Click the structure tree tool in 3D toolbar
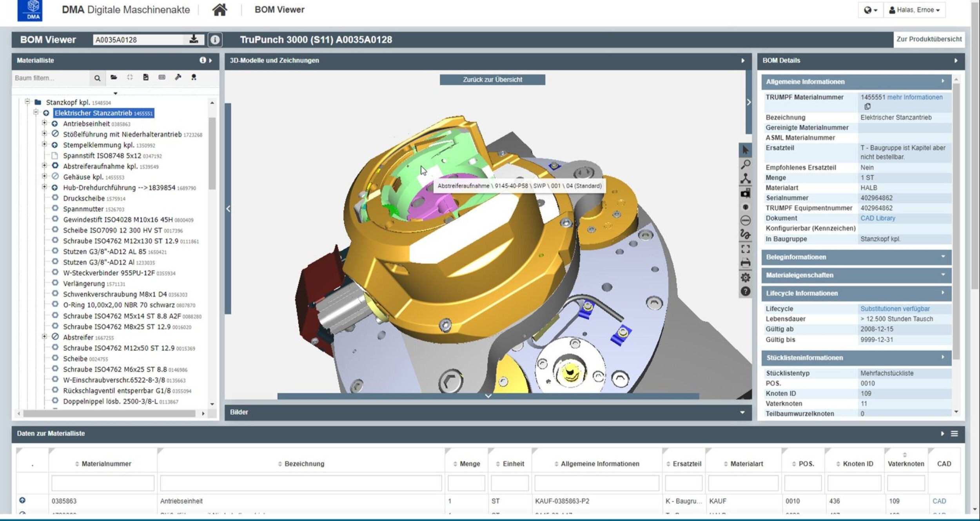Image resolution: width=980 pixels, height=521 pixels. [x=745, y=179]
